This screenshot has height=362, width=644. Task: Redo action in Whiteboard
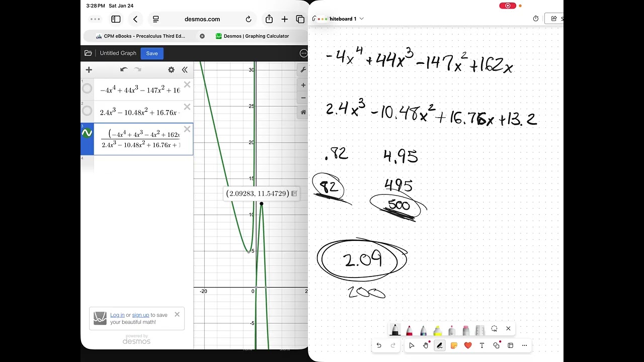click(393, 345)
